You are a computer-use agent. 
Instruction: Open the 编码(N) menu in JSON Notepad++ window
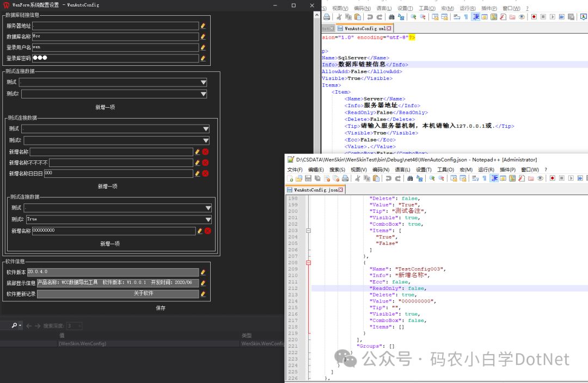pyautogui.click(x=381, y=170)
